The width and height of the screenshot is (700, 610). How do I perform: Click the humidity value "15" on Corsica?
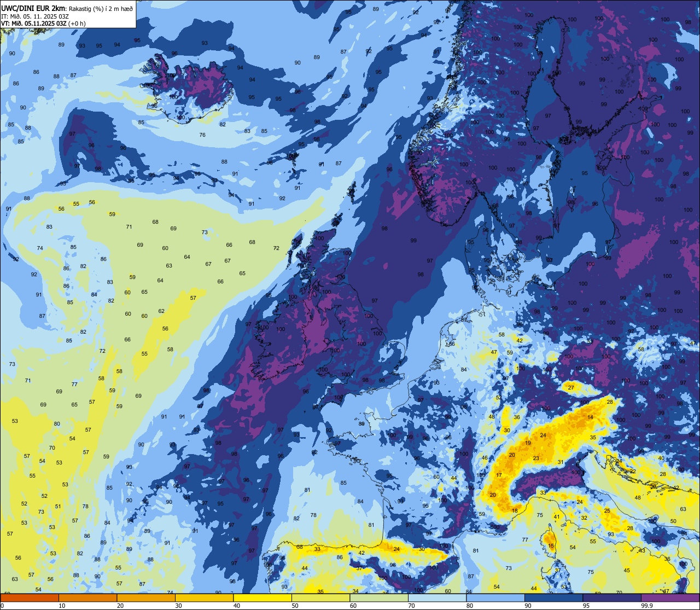pyautogui.click(x=551, y=545)
